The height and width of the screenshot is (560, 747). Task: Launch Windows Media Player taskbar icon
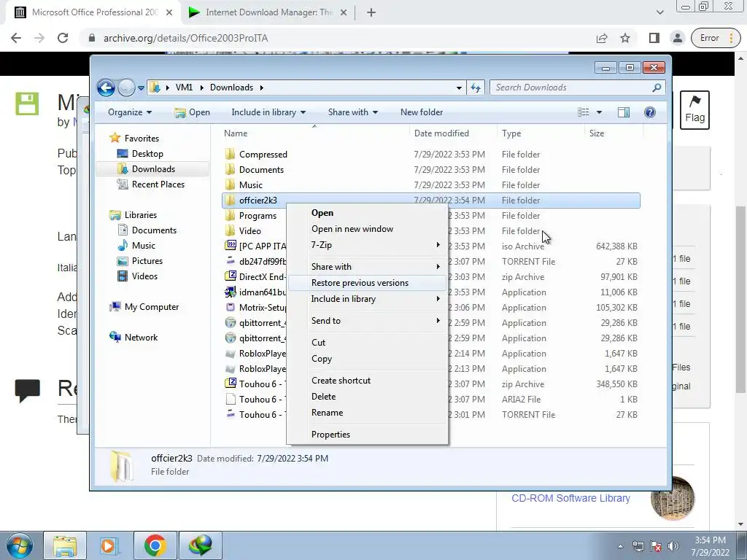coord(109,545)
